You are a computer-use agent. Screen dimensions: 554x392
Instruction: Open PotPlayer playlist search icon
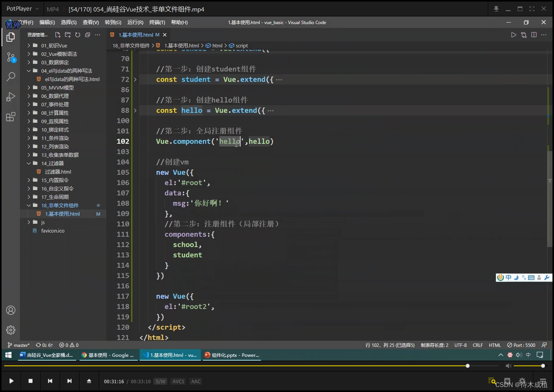[x=492, y=381]
